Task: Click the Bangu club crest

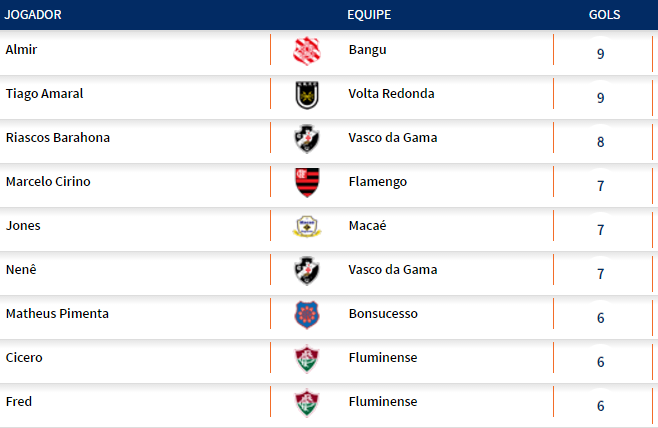Action: (x=306, y=51)
